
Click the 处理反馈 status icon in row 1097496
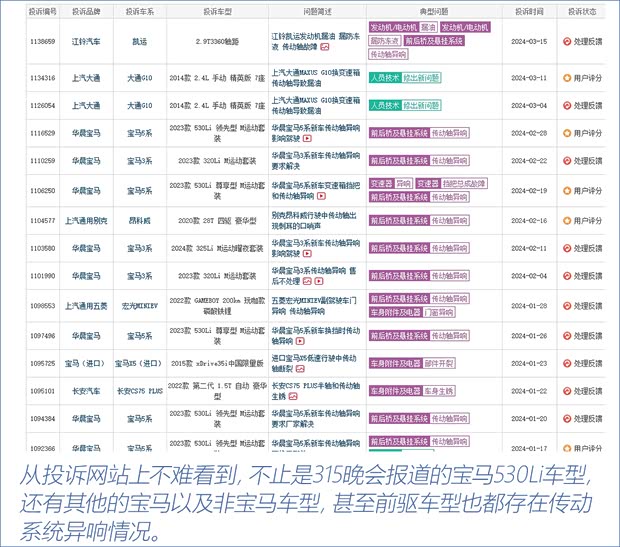click(567, 336)
